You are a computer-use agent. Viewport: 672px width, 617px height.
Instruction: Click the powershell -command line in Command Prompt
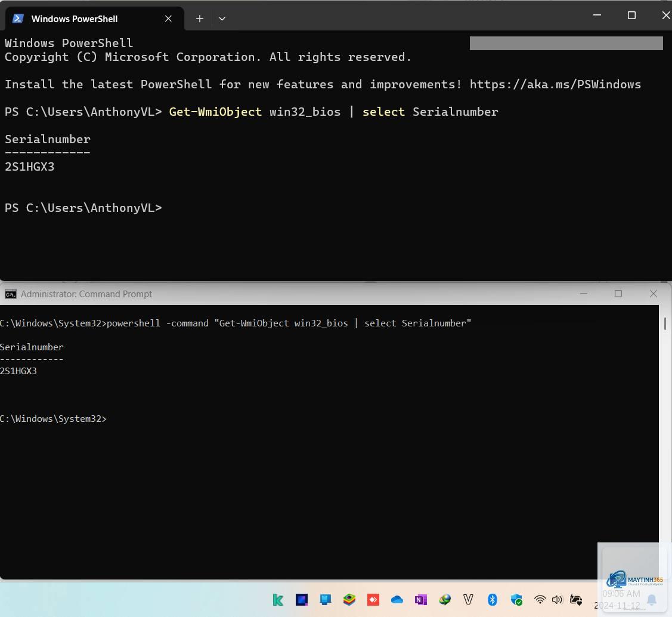click(236, 323)
